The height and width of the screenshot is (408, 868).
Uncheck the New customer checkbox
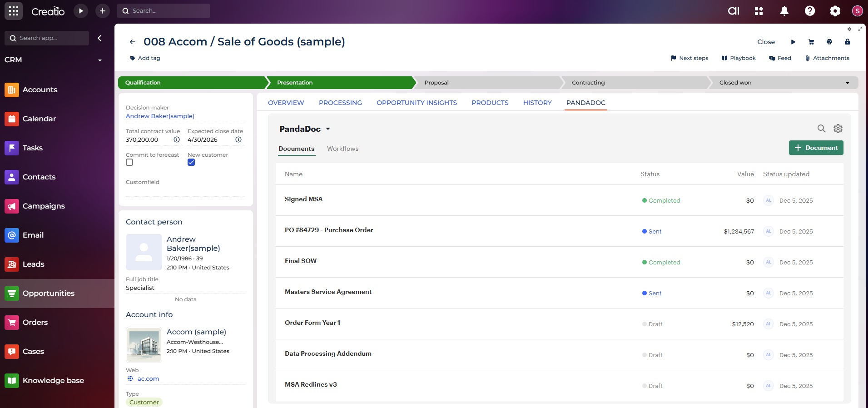(191, 162)
